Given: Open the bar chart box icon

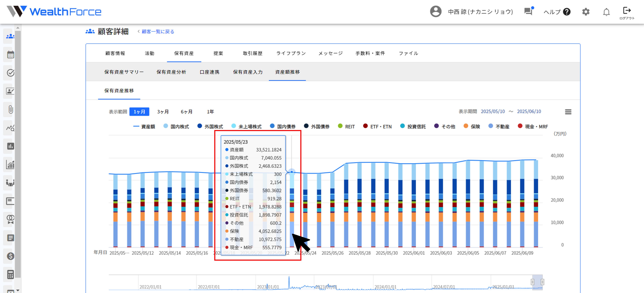Looking at the screenshot, I should click(10, 146).
